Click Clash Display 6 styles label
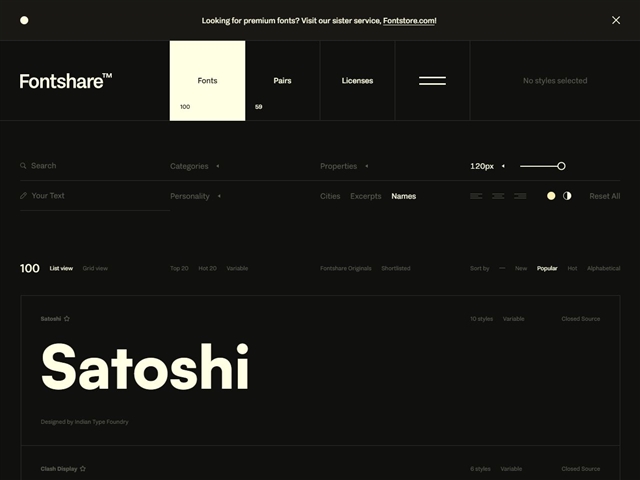 coord(480,469)
